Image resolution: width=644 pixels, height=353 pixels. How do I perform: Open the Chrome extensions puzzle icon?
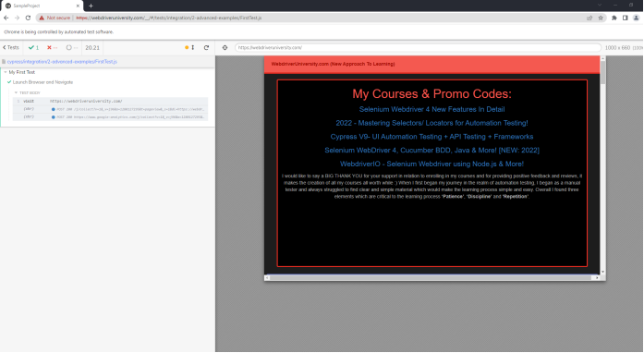[614, 18]
